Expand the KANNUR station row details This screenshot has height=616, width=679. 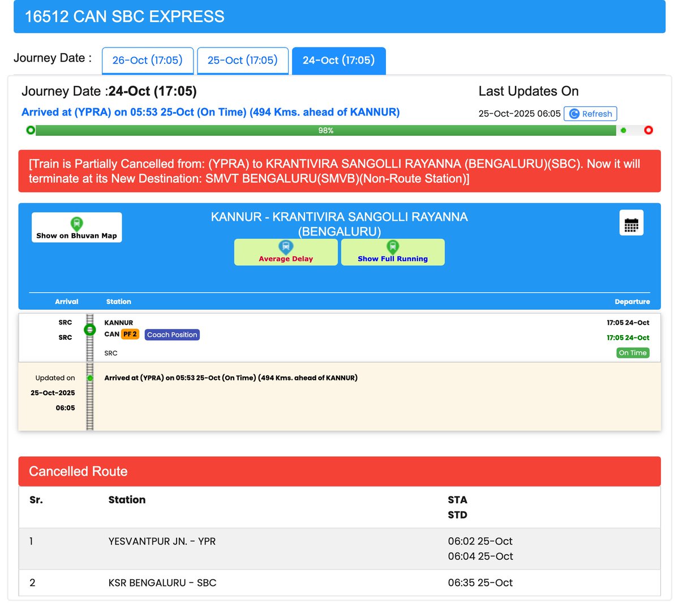click(119, 322)
